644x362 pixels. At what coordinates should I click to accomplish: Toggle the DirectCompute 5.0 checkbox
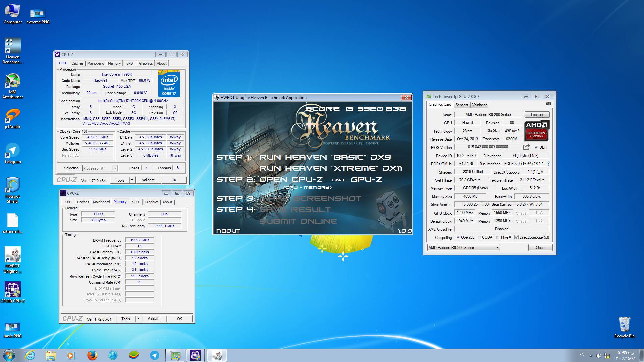[516, 237]
